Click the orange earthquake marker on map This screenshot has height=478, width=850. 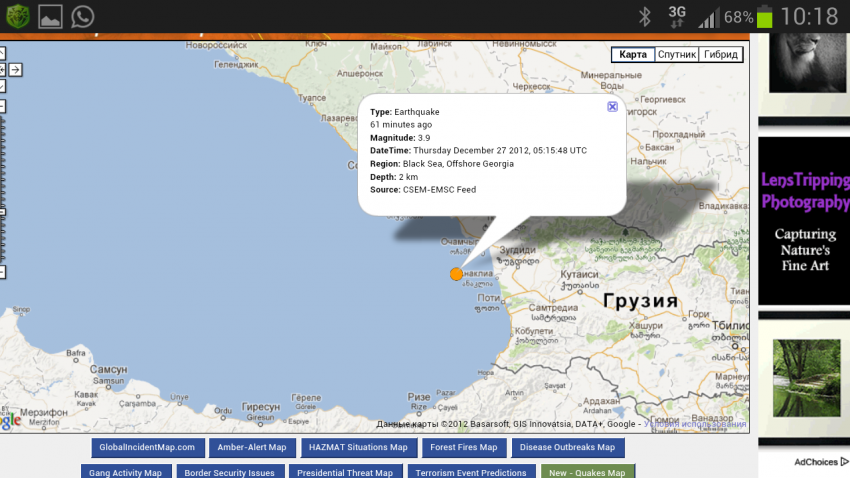456,274
